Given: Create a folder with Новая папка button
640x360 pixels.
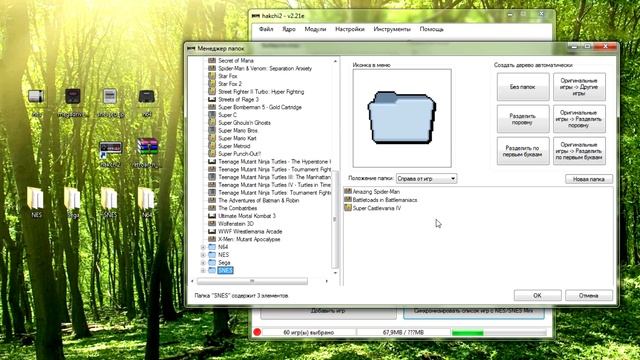Looking at the screenshot, I should 589,179.
